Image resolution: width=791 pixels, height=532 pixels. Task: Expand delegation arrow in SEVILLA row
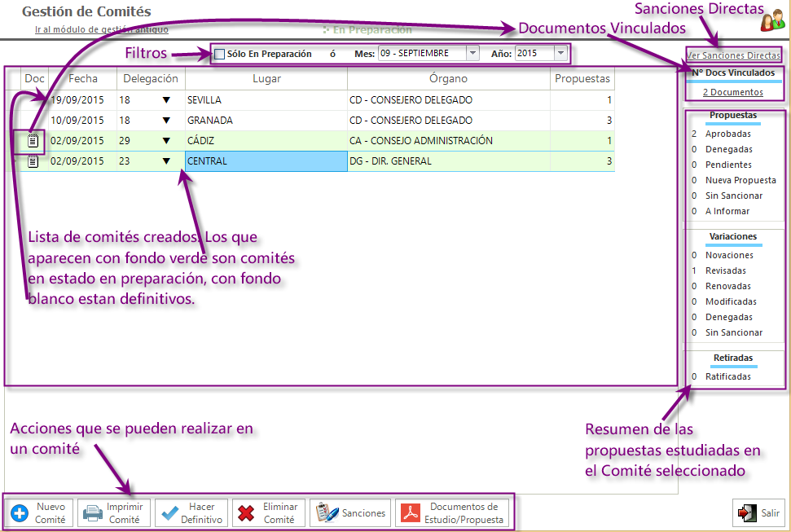(166, 100)
